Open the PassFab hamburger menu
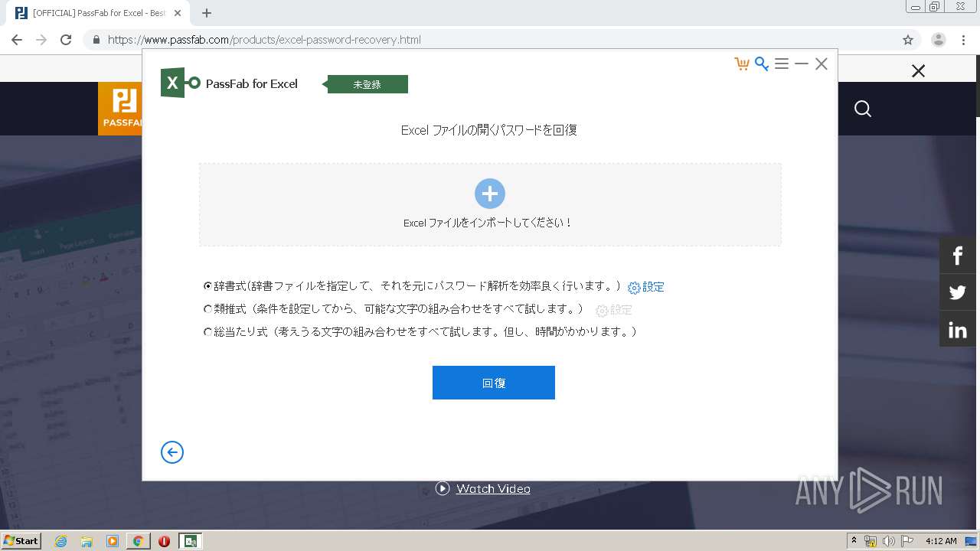Viewport: 980px width, 551px height. [782, 64]
